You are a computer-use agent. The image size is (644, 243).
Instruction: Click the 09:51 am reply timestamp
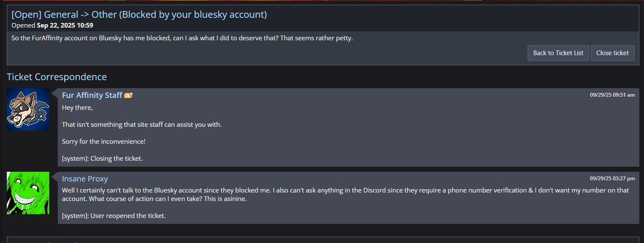coord(612,95)
